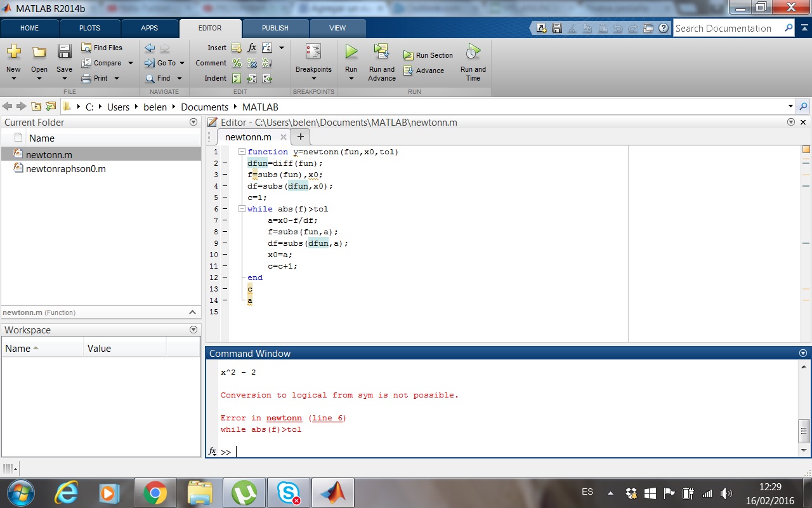Run the script with the green Run arrow
The height and width of the screenshot is (508, 812).
[x=351, y=51]
